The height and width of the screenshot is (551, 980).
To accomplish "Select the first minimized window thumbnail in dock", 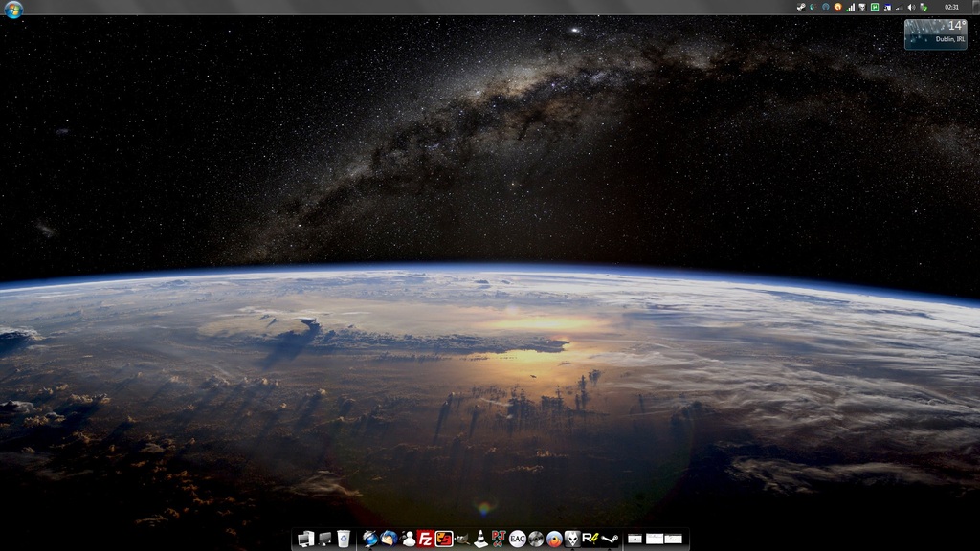I will 635,540.
